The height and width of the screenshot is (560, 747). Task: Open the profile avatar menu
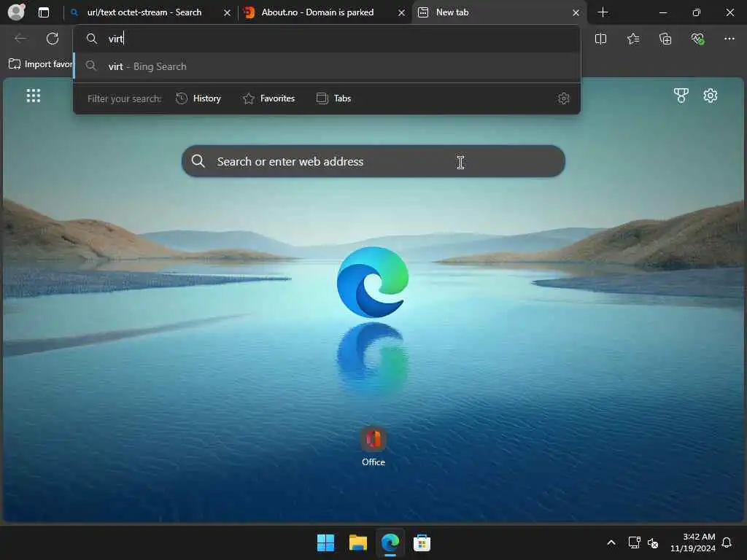point(16,12)
